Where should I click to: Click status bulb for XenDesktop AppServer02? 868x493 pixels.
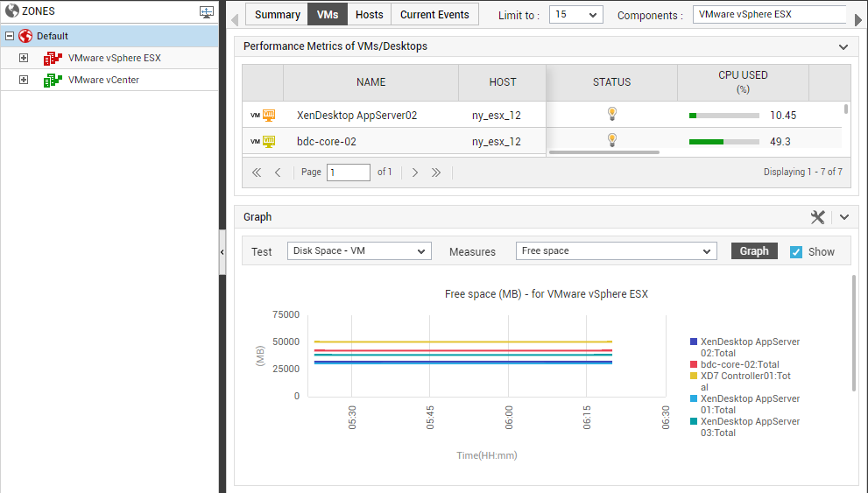(611, 114)
